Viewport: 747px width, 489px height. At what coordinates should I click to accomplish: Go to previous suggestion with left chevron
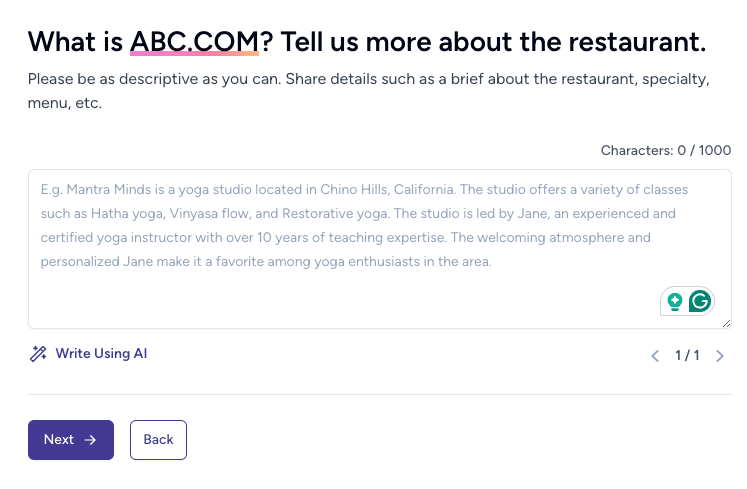(655, 356)
